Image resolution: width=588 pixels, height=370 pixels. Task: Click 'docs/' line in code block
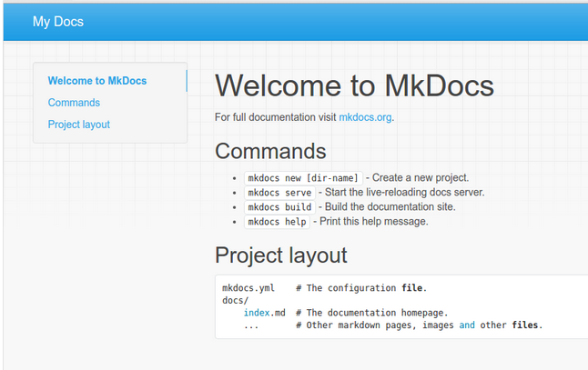(x=235, y=300)
